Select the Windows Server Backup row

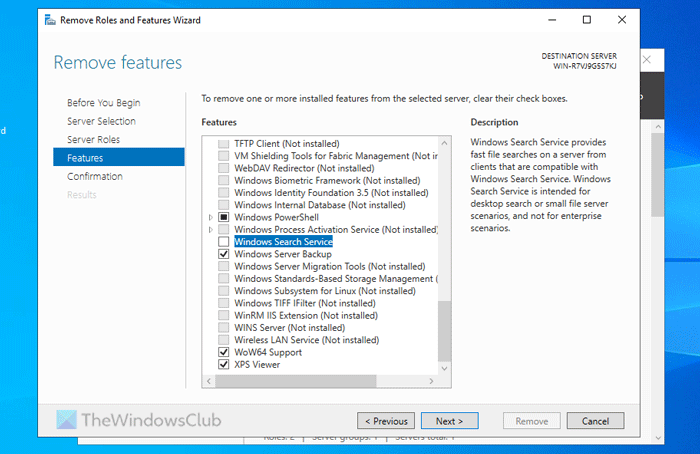(283, 254)
